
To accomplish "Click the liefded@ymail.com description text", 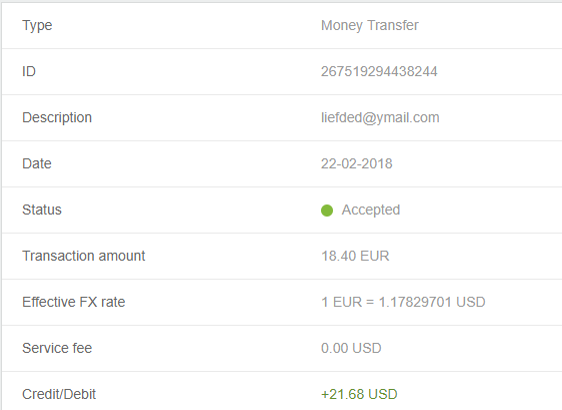I will 380,118.
